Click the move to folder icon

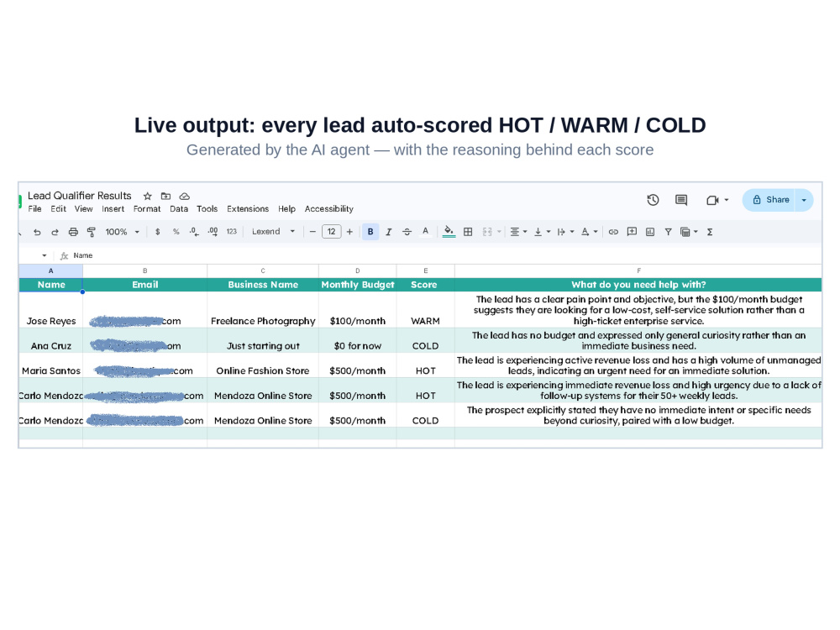pos(166,196)
